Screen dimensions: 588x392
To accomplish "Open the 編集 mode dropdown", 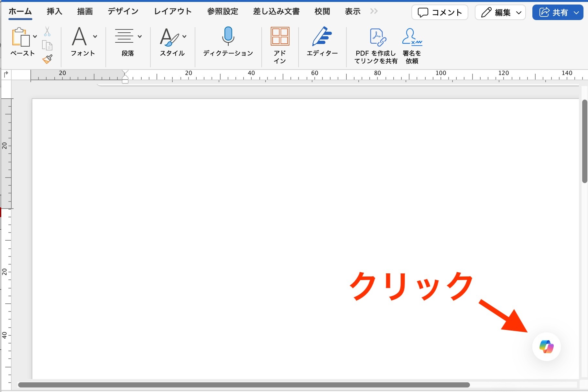I will pos(500,13).
